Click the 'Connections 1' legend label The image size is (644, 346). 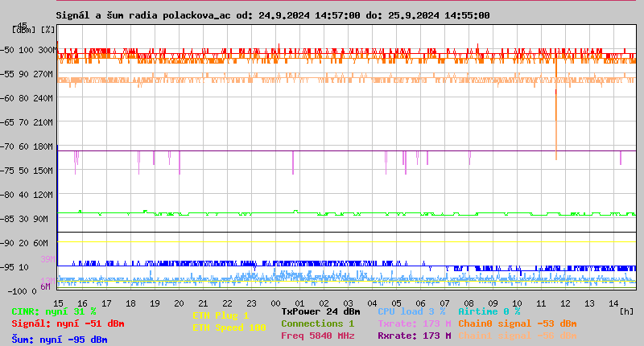(x=317, y=323)
